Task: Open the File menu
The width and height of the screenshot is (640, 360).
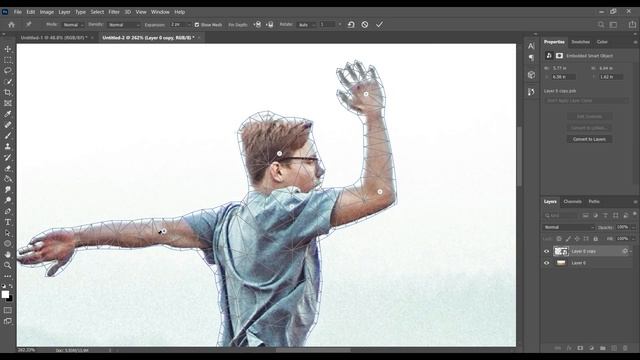Action: [18, 12]
